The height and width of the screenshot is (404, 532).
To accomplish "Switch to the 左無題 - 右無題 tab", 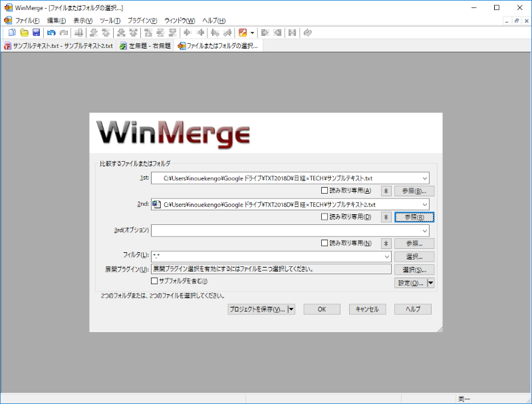I will pyautogui.click(x=145, y=46).
